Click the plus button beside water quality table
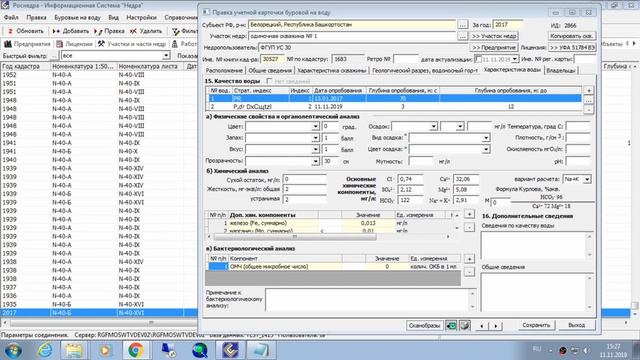 pos(588,90)
